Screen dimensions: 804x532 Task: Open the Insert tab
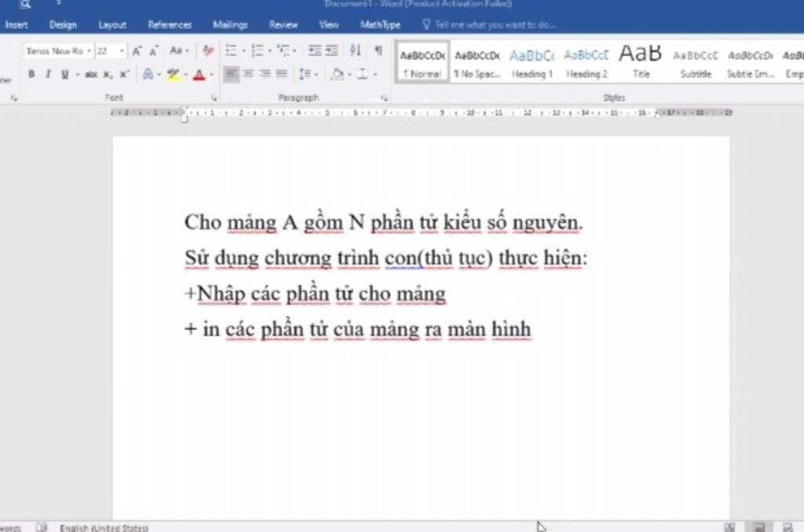pos(16,24)
